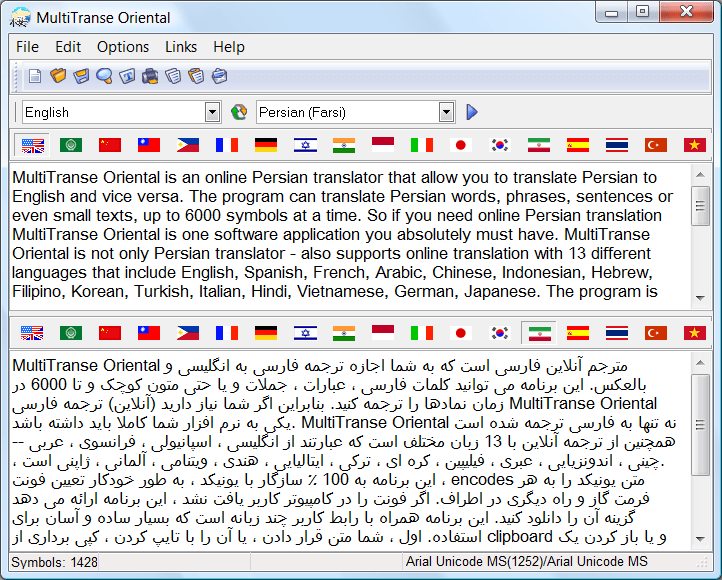
Task: Select Japan flag in target flag row
Action: click(460, 333)
